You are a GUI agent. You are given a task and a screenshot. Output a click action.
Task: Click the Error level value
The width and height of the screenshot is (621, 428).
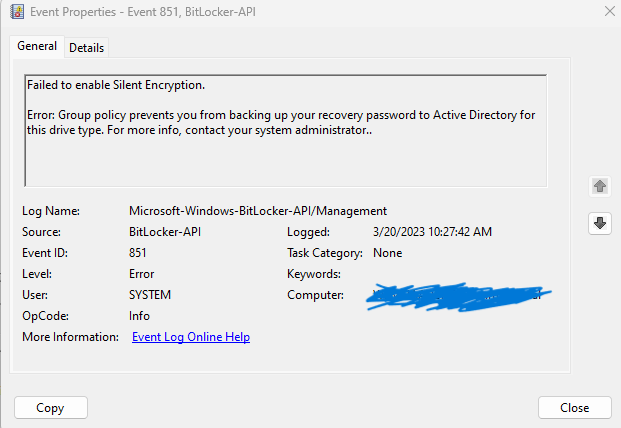[x=144, y=274]
